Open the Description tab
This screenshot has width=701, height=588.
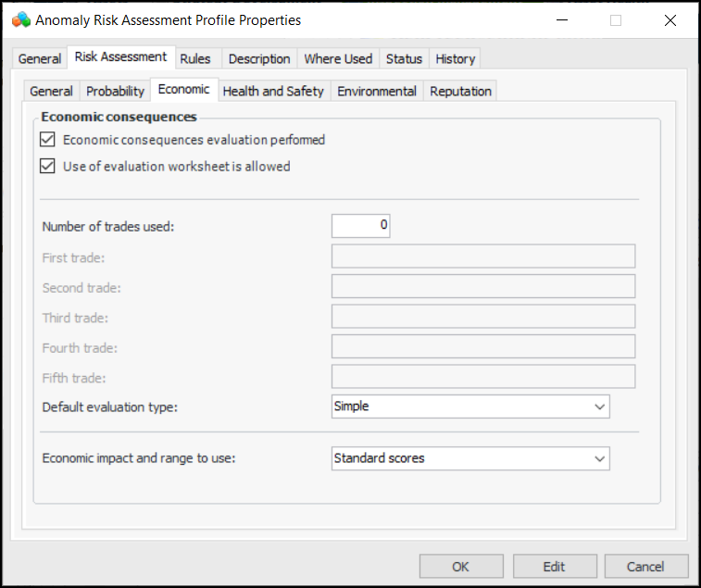(x=259, y=58)
